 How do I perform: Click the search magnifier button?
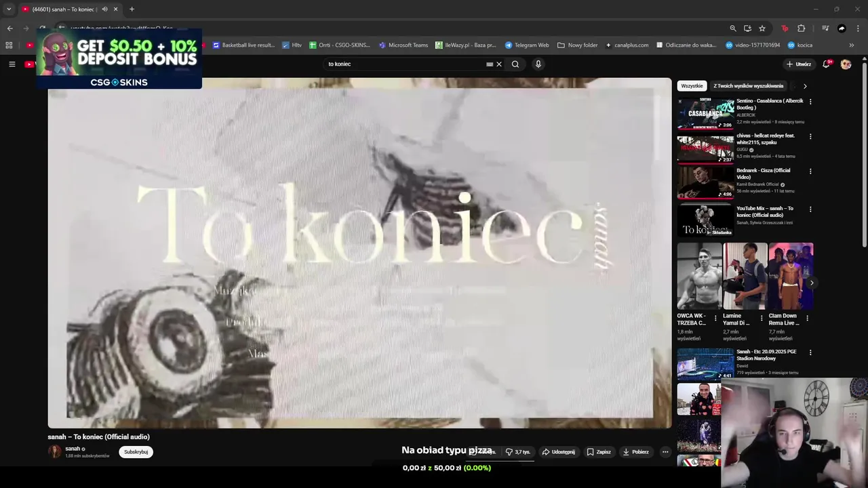[515, 64]
